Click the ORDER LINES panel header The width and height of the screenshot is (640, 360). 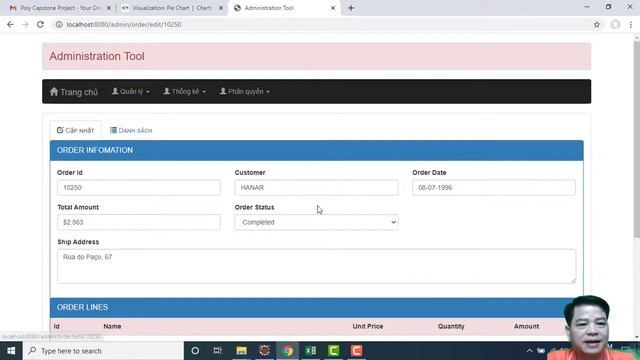click(316, 307)
